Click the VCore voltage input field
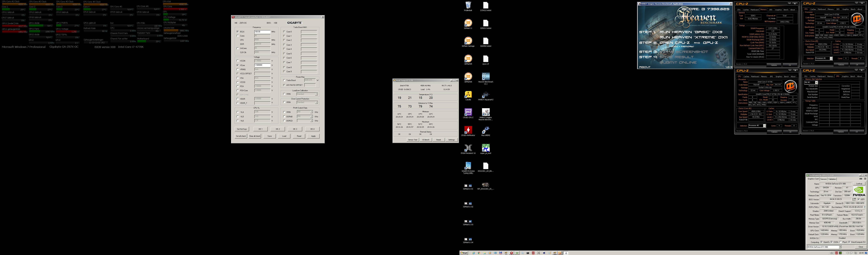This screenshot has width=868, height=255. coord(262,65)
